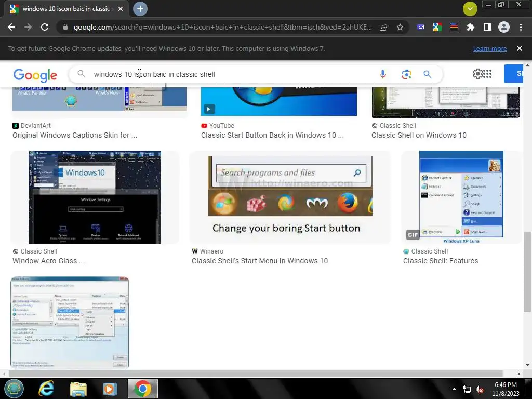Screen dimensions: 532x399
Task: Open the Learn more link
Action: 490,48
